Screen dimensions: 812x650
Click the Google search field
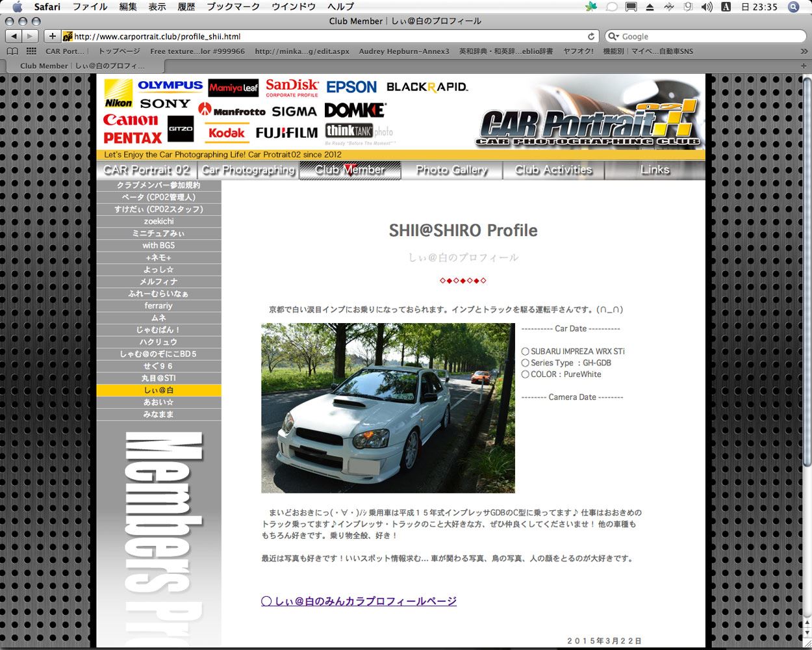point(706,36)
